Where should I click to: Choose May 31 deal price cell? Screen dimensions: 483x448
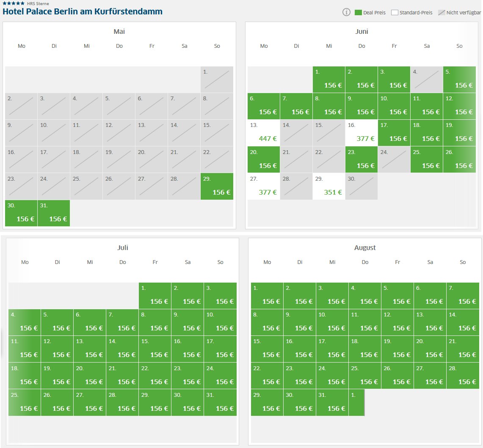(54, 213)
